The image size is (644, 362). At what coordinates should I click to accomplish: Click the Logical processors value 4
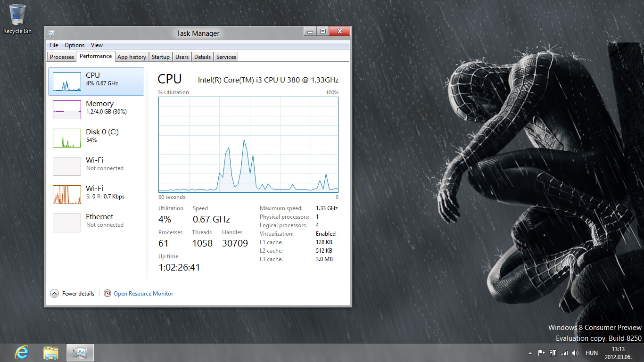(317, 225)
